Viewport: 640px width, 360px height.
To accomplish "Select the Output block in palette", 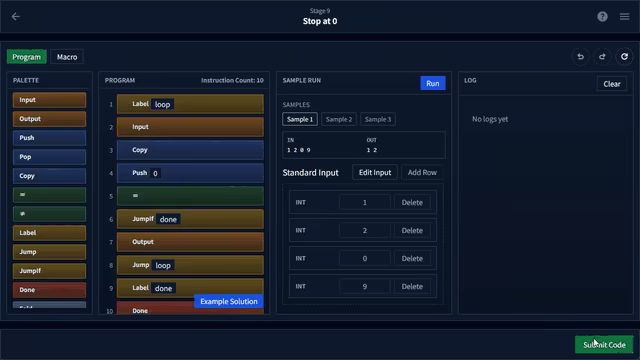I will tap(49, 119).
